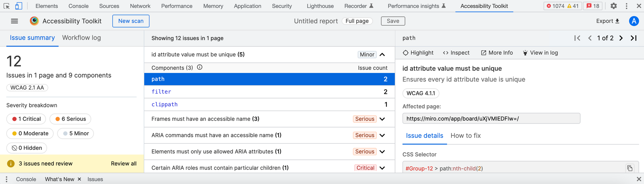
Task: Open DevTools settings gear
Action: (x=614, y=6)
